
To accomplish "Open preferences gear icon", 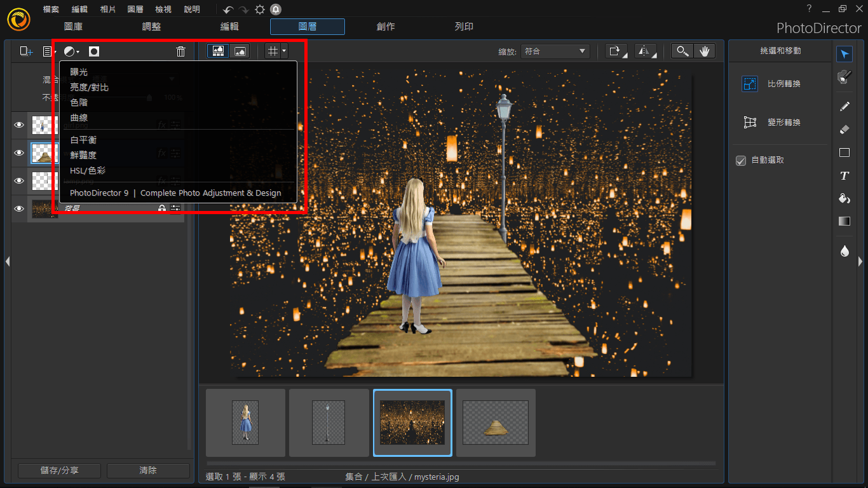I will (x=260, y=10).
